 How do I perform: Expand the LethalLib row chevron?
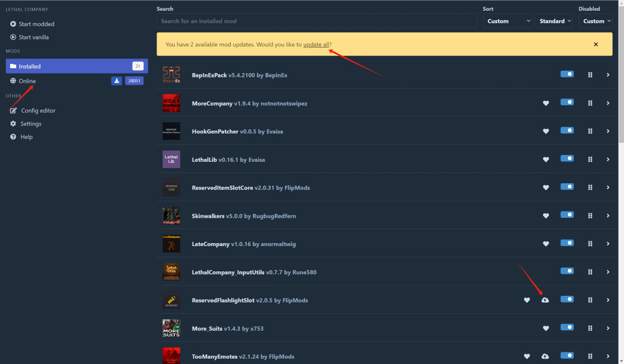click(608, 159)
